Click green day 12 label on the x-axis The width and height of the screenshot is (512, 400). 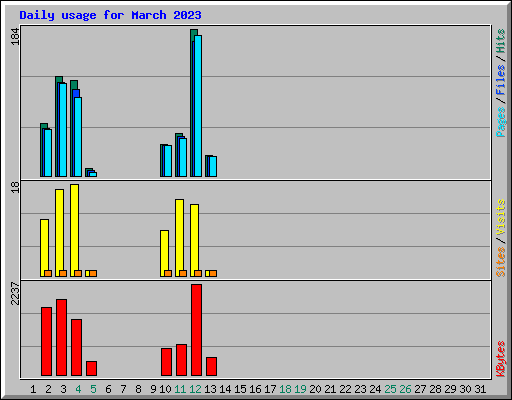(x=195, y=389)
